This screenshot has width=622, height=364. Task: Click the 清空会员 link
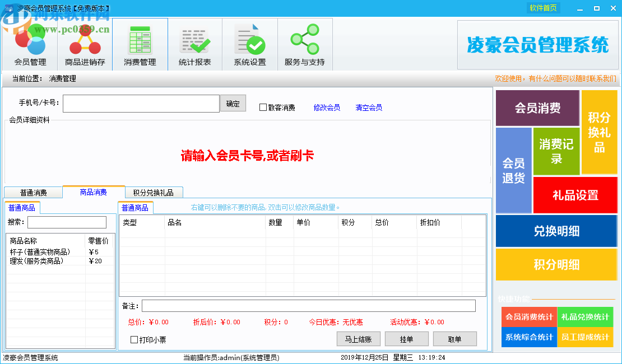(370, 108)
